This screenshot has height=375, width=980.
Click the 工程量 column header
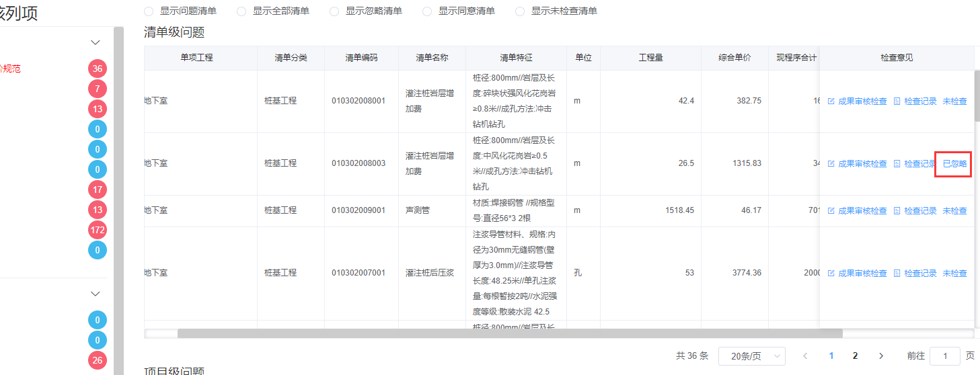click(650, 58)
